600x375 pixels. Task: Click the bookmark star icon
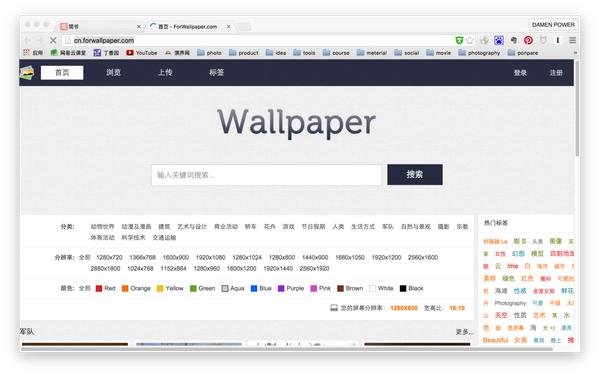470,40
